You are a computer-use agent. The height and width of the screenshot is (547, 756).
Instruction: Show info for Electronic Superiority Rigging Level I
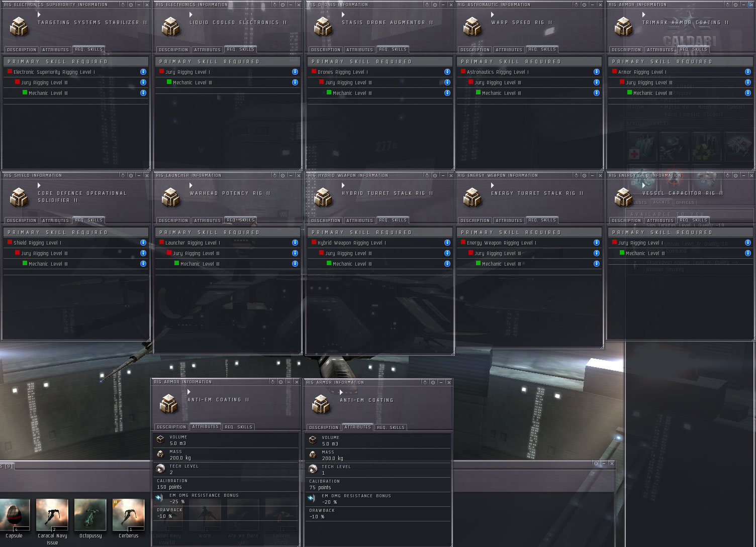[x=143, y=72]
